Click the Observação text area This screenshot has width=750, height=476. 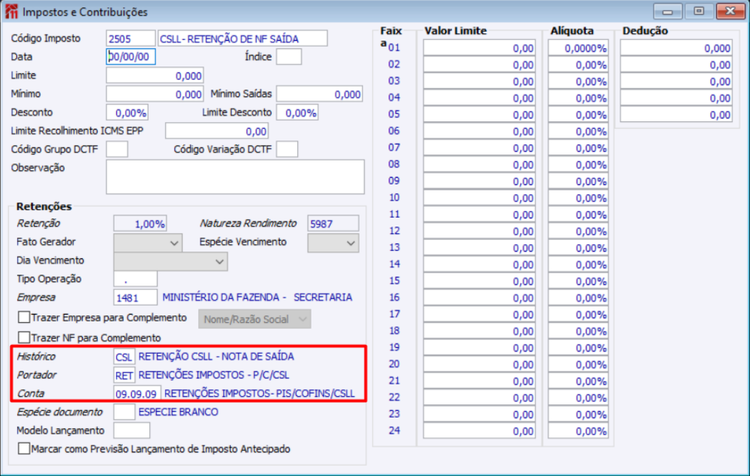235,177
